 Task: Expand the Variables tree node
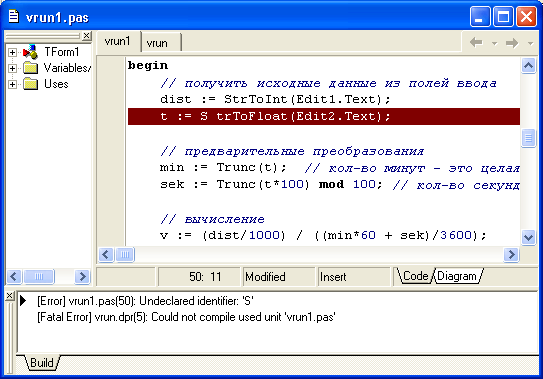[12, 68]
